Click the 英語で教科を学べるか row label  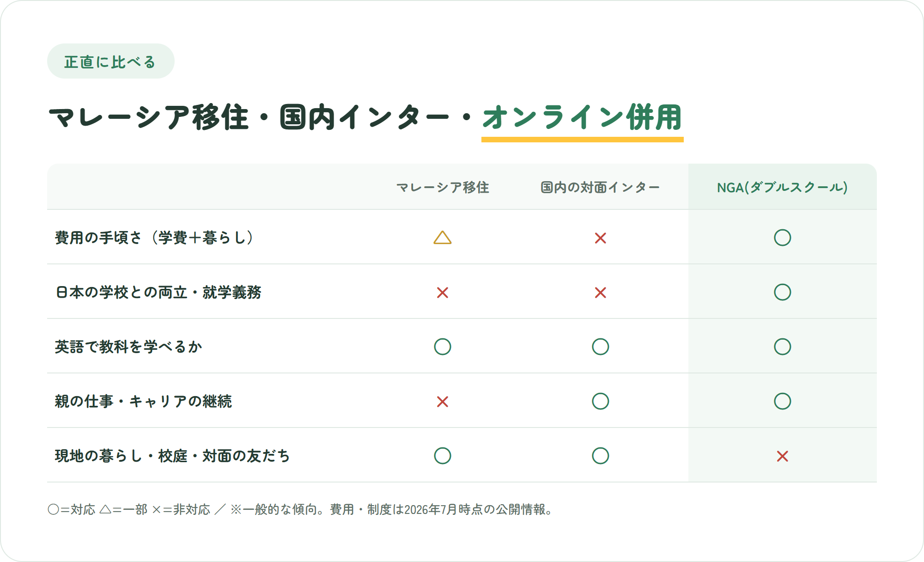[128, 347]
